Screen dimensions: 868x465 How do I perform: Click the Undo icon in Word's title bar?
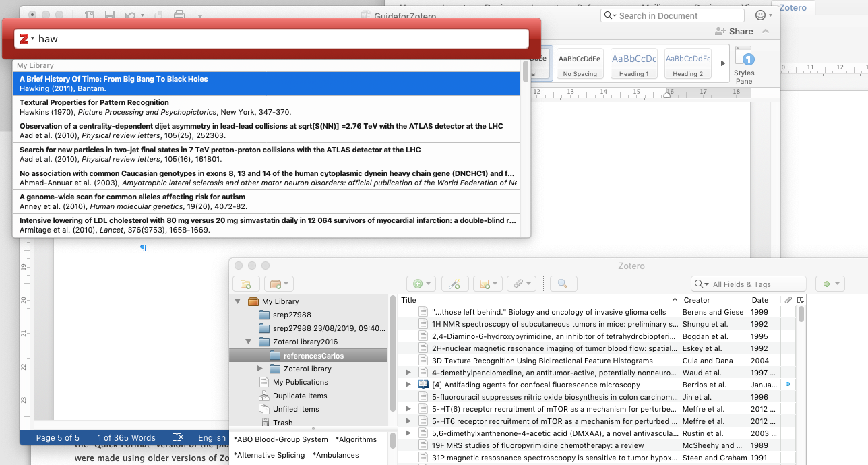[130, 15]
